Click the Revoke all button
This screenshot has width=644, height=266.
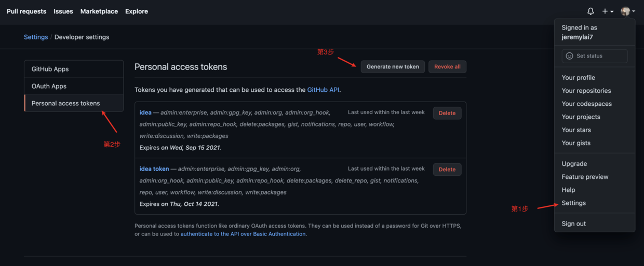[447, 67]
